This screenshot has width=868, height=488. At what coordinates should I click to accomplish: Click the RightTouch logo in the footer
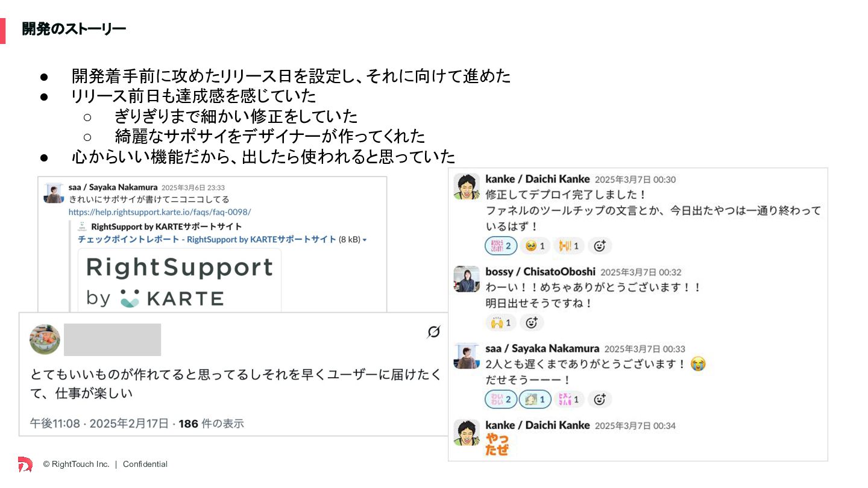25,464
